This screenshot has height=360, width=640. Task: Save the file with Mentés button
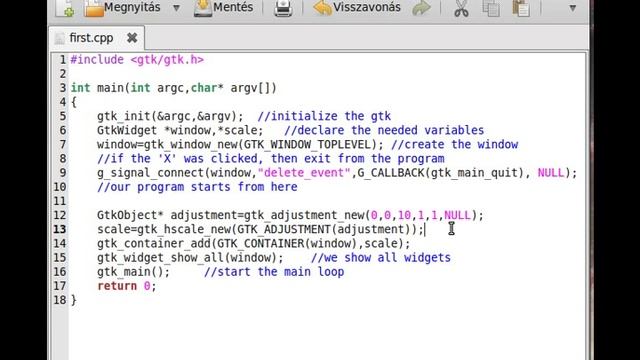223,7
